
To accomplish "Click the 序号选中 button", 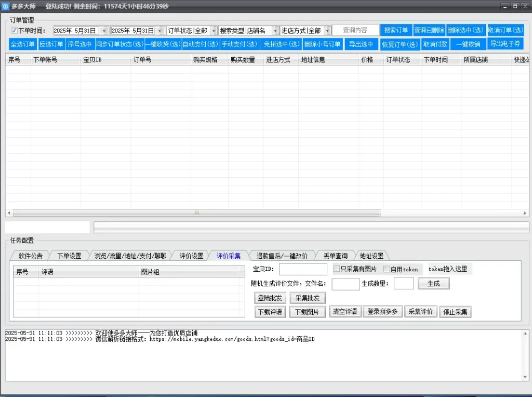I will (x=79, y=44).
